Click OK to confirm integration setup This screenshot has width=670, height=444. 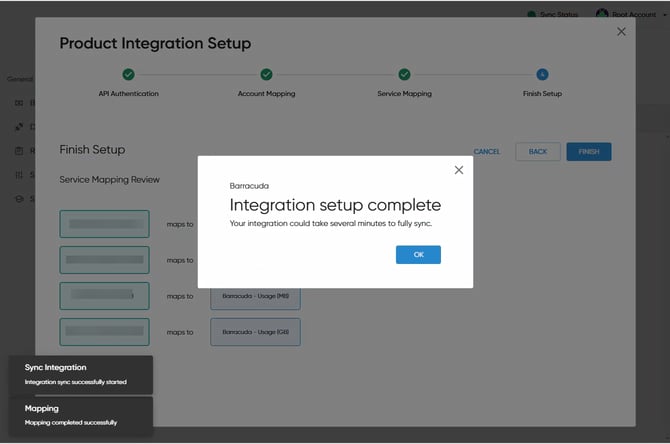pos(418,255)
